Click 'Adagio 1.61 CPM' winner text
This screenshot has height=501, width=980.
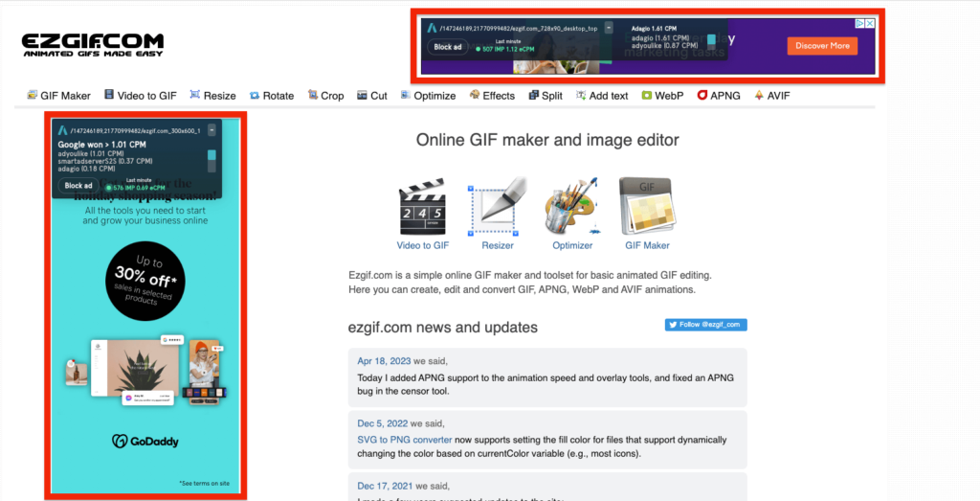pyautogui.click(x=654, y=29)
